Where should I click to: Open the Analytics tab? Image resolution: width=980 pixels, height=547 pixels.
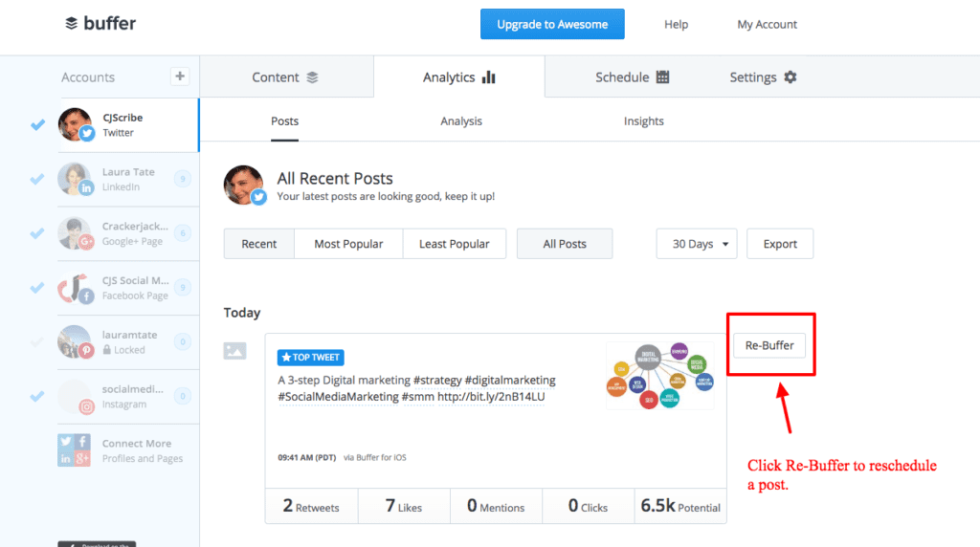point(459,77)
